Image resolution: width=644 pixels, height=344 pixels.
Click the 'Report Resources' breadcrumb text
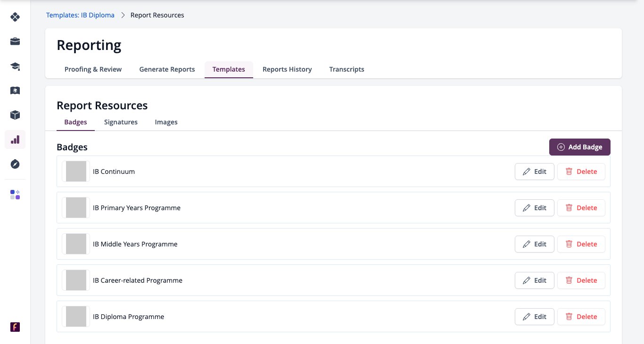pos(157,15)
